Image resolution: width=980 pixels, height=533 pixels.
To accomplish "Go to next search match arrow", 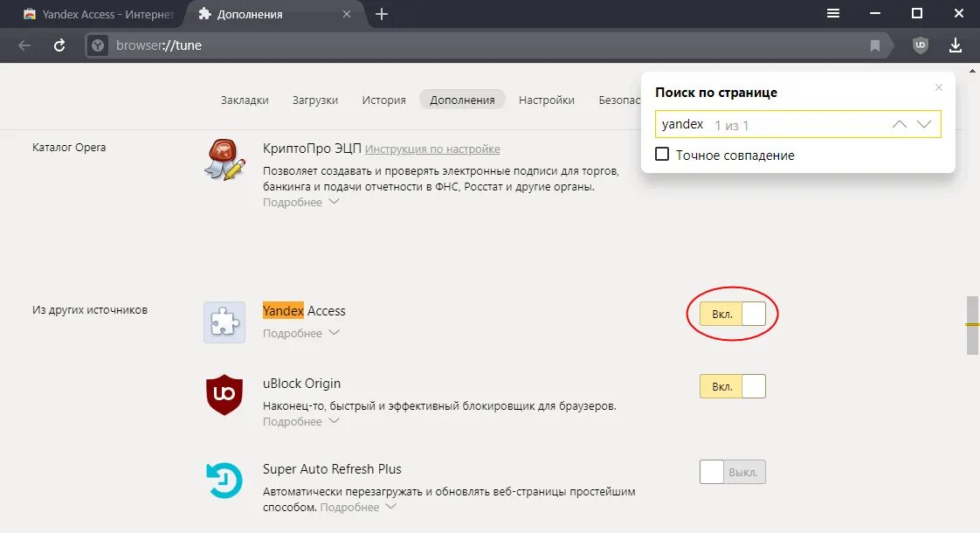I will tap(924, 124).
